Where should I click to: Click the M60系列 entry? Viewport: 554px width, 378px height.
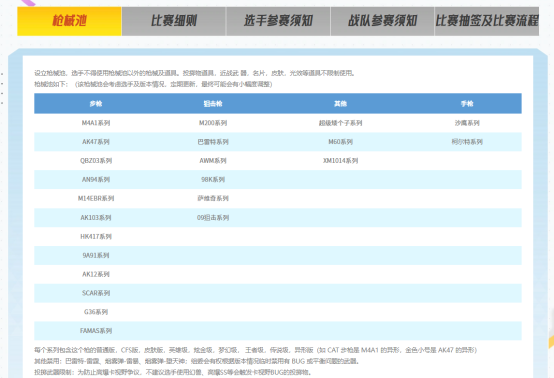340,142
